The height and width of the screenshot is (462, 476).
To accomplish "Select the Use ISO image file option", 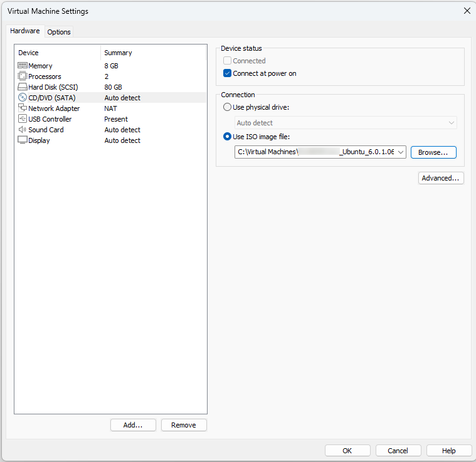I will click(x=228, y=137).
